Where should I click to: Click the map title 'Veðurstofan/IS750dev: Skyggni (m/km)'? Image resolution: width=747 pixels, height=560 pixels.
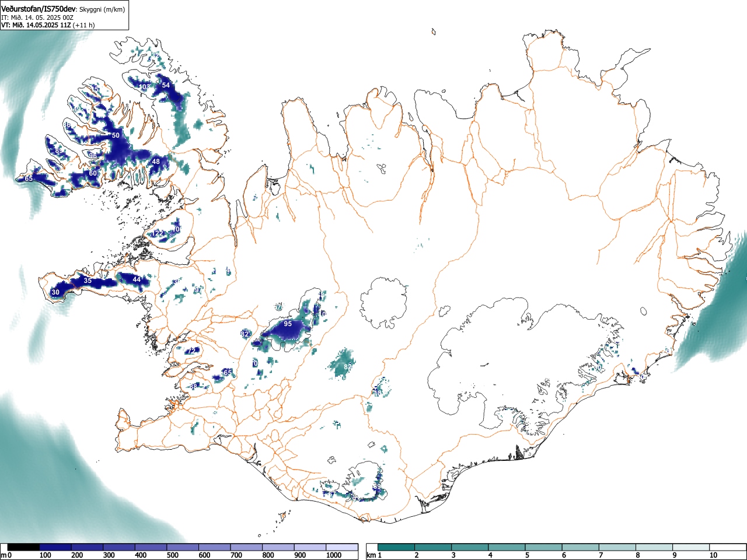point(63,9)
